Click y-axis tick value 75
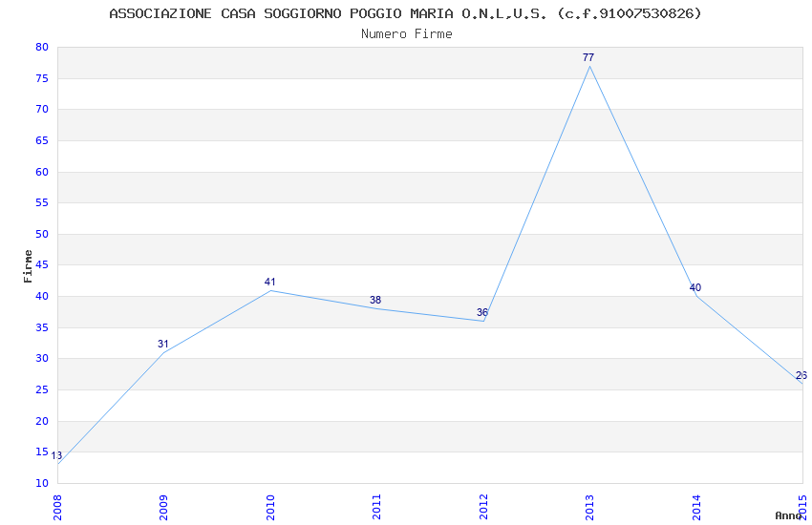The height and width of the screenshot is (525, 812). pos(42,78)
